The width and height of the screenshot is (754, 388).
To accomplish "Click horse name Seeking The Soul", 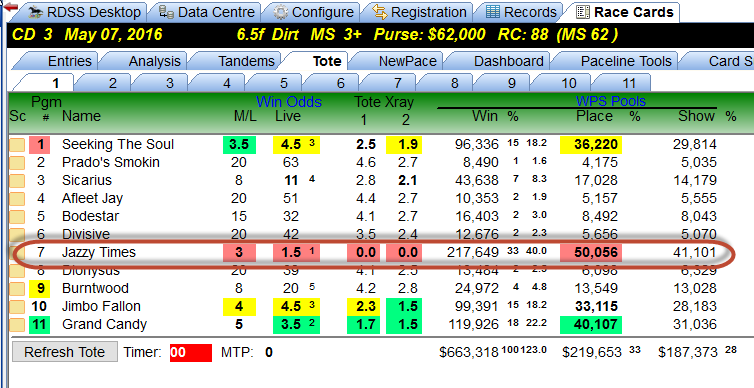I will (118, 145).
